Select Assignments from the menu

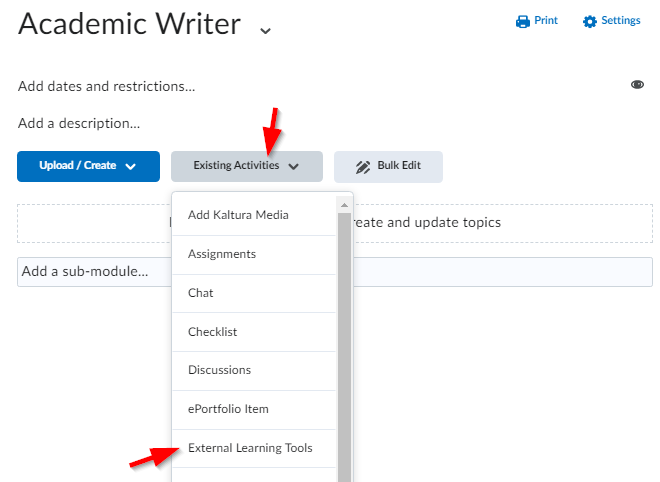pos(254,255)
